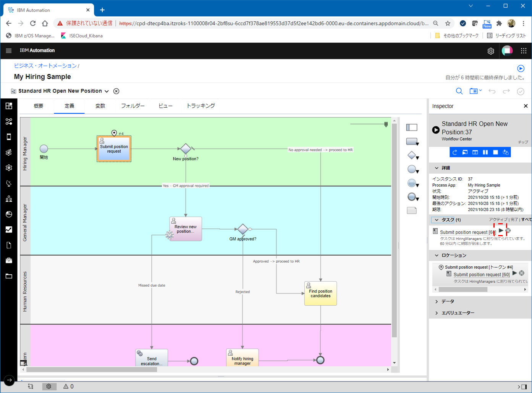Image resolution: width=532 pixels, height=393 pixels.
Task: Click the warnings count 0 in the status bar
Action: (68, 387)
